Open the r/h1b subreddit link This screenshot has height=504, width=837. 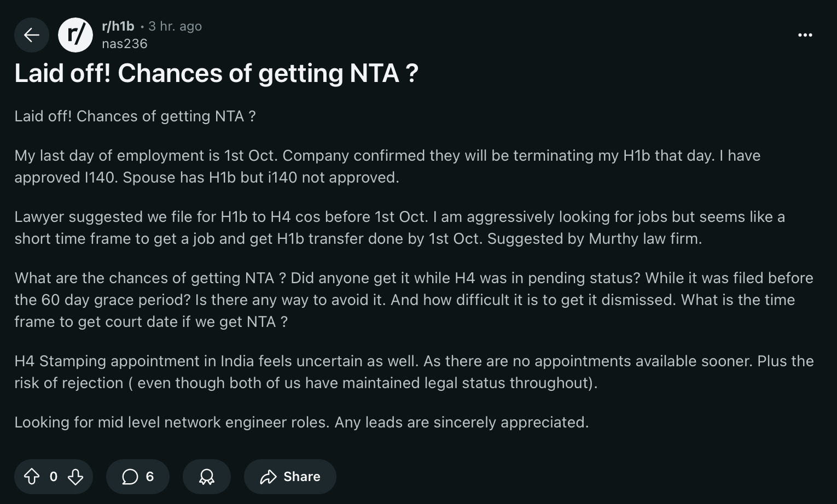(118, 26)
